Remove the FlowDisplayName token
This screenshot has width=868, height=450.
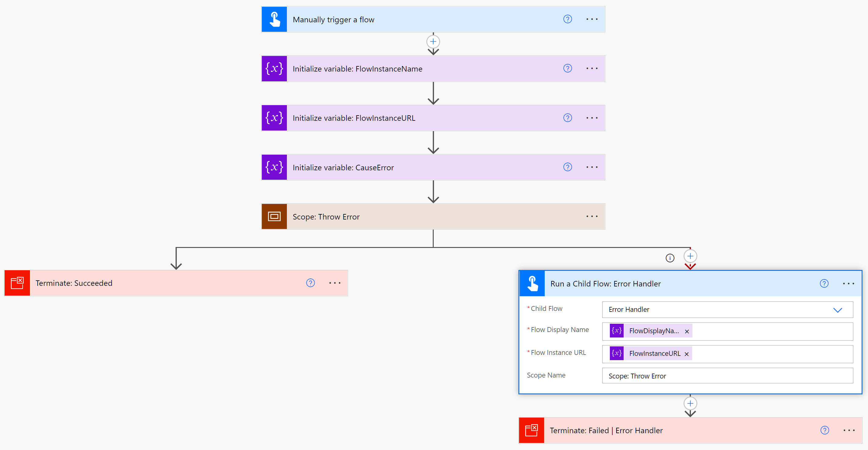pos(687,331)
